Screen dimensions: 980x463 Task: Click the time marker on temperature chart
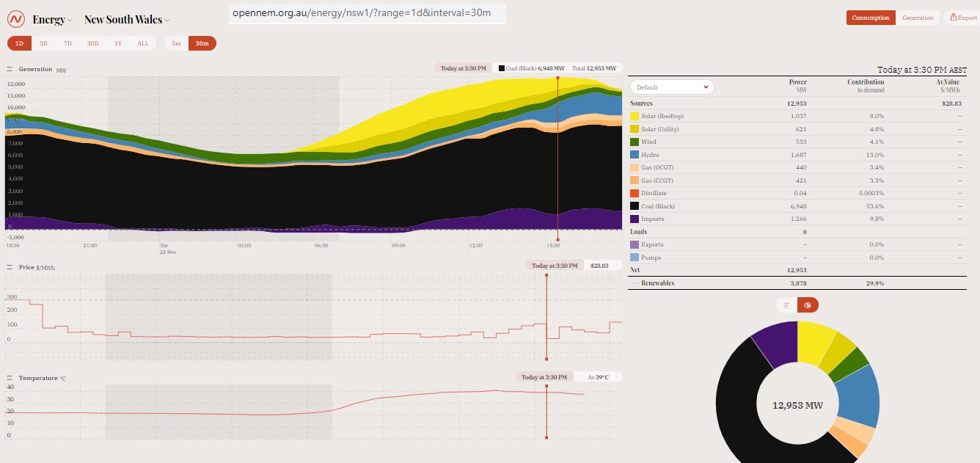tap(546, 411)
